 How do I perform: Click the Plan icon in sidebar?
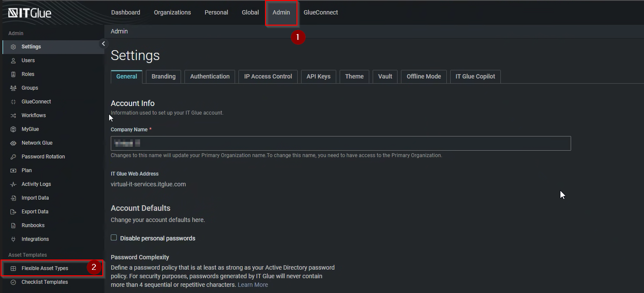point(13,170)
